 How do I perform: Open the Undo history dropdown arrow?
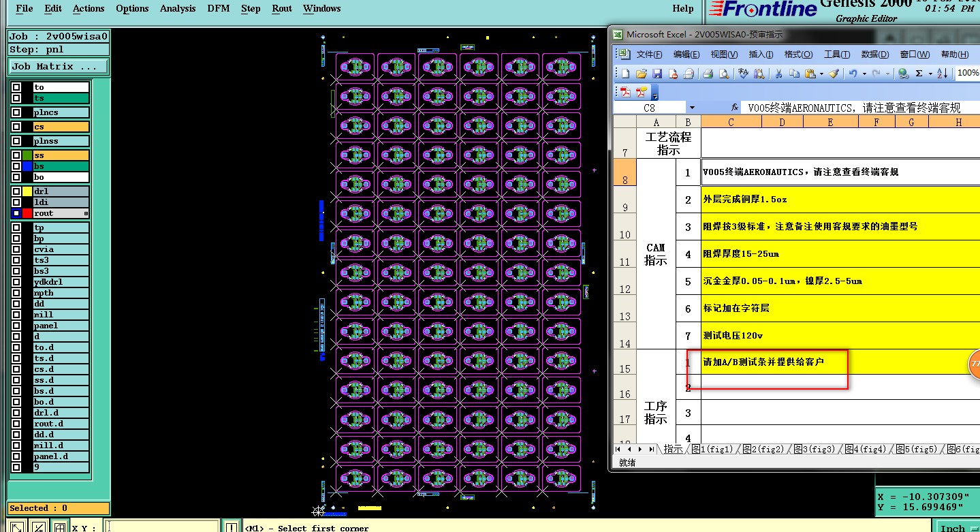(864, 74)
